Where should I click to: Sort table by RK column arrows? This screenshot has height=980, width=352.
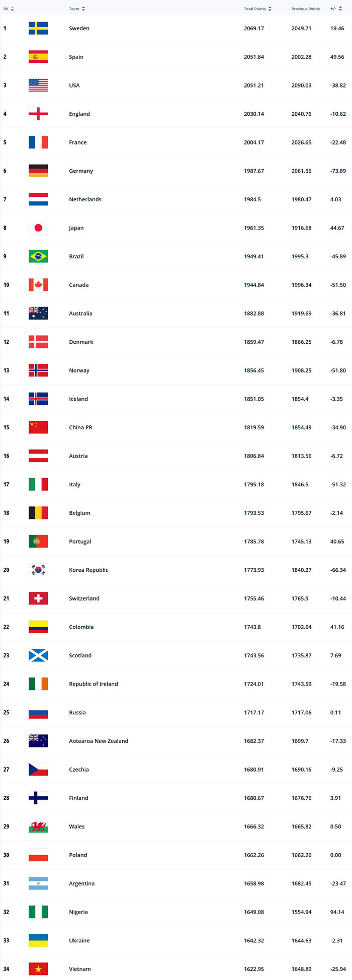click(12, 9)
